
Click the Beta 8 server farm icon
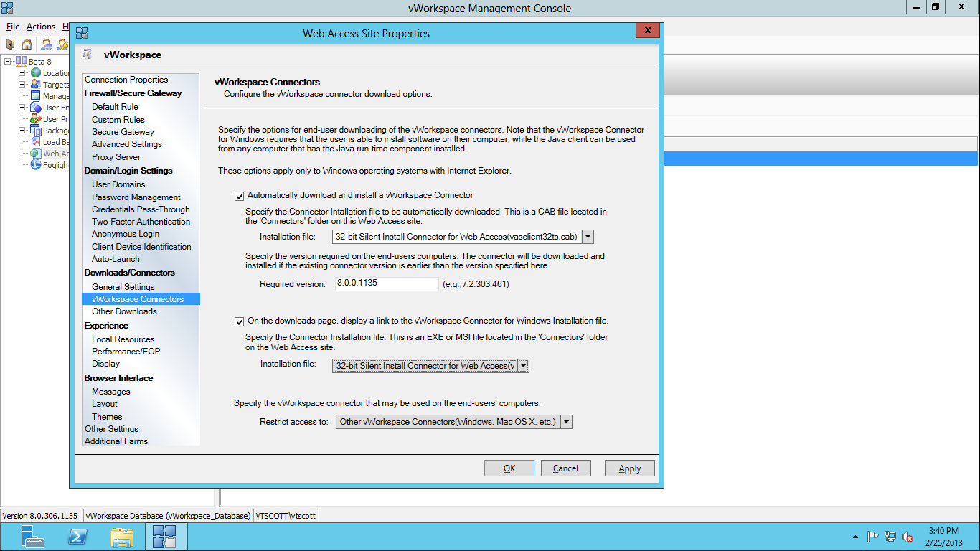[21, 61]
